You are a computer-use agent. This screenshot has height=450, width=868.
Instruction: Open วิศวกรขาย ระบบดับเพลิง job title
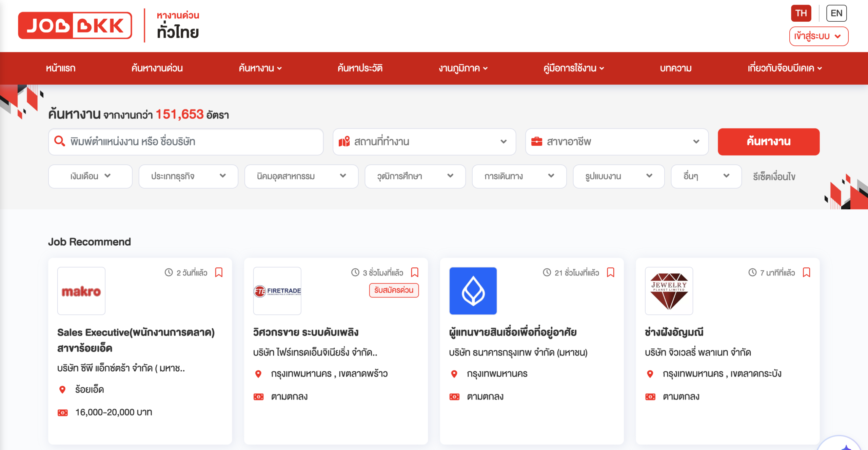pyautogui.click(x=306, y=332)
